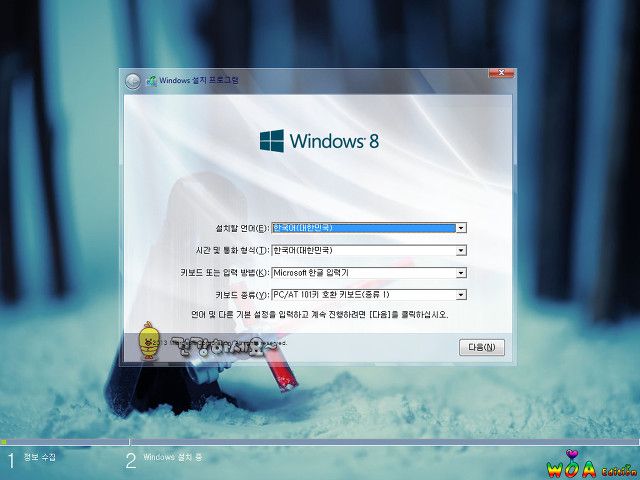This screenshot has width=640, height=480.
Task: Click step 1 정보 수집 label
Action: click(39, 457)
